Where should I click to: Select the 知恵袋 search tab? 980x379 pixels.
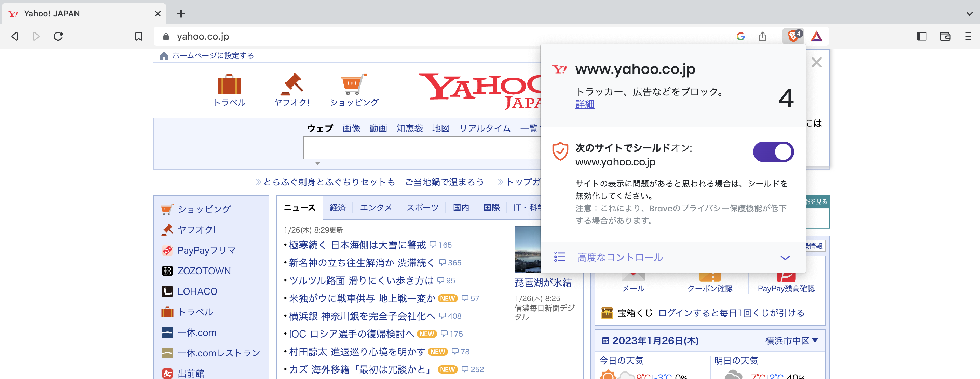(409, 128)
